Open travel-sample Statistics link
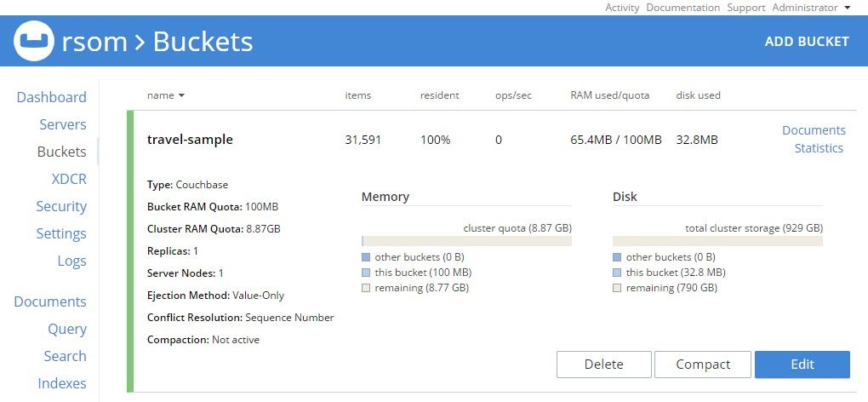Screen dimensions: 868x402 [x=819, y=148]
